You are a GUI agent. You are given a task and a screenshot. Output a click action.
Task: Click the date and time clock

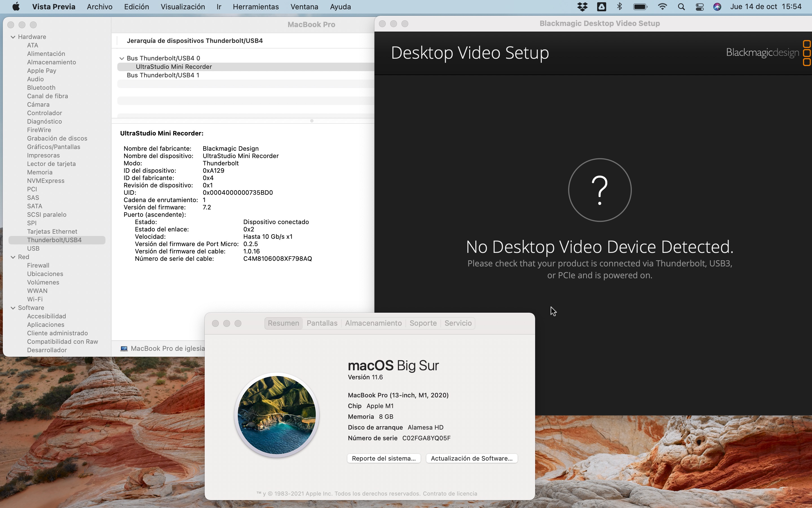click(766, 7)
